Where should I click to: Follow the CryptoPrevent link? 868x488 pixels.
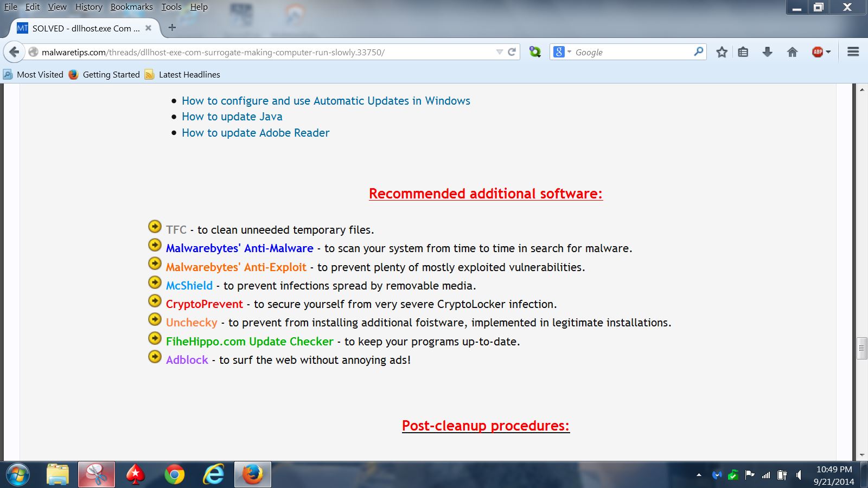pyautogui.click(x=205, y=304)
